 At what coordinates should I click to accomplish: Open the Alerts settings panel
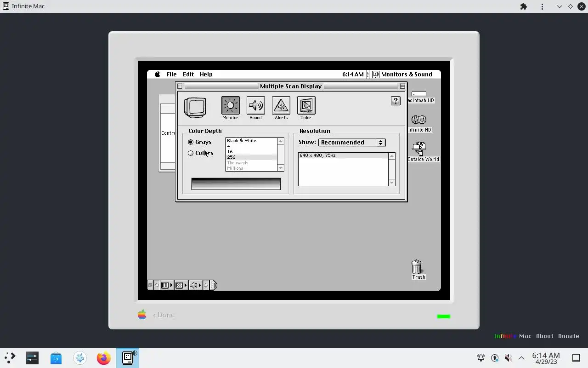pyautogui.click(x=281, y=105)
